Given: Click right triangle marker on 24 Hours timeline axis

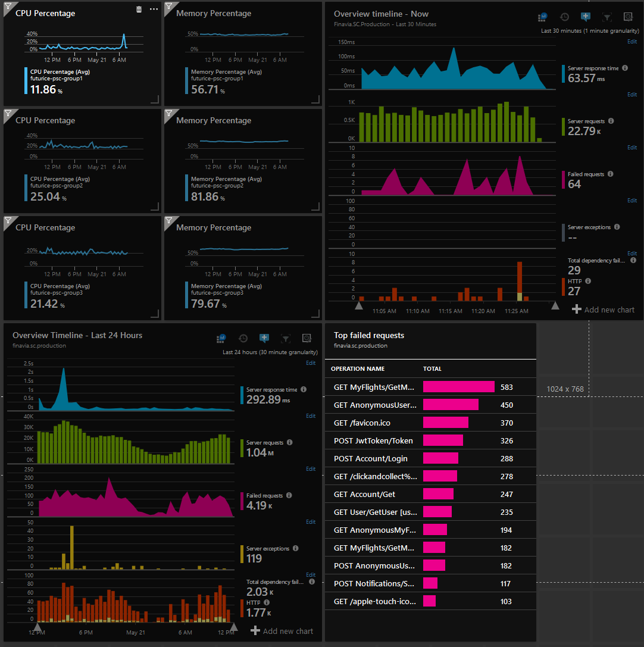Looking at the screenshot, I should 234,627.
